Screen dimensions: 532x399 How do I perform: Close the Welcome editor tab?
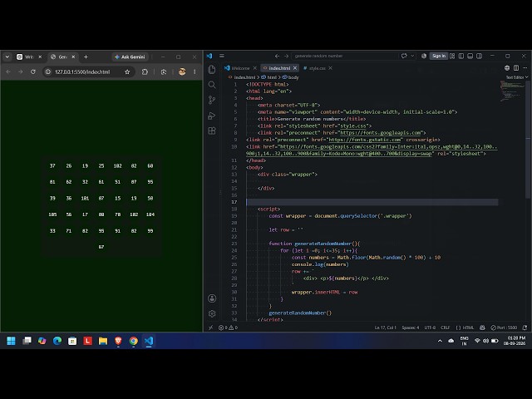pos(255,68)
